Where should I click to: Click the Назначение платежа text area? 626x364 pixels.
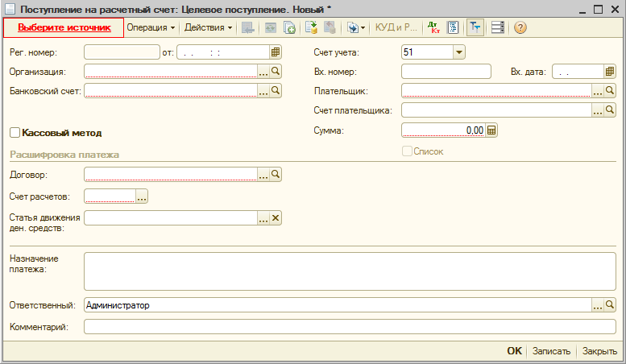coord(350,271)
